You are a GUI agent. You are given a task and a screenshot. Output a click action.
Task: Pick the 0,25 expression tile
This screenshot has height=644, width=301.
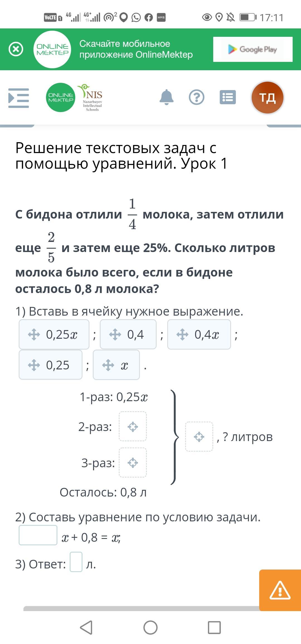click(50, 365)
